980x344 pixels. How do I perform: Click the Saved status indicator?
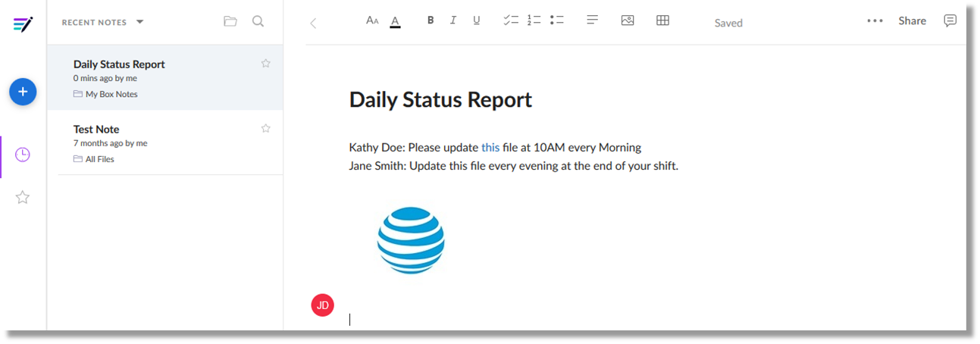(x=728, y=23)
